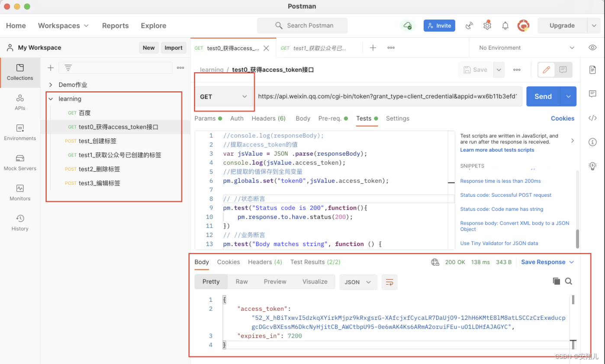This screenshot has width=605, height=364.
Task: Open the request info icon in right sidebar
Action: [x=593, y=142]
